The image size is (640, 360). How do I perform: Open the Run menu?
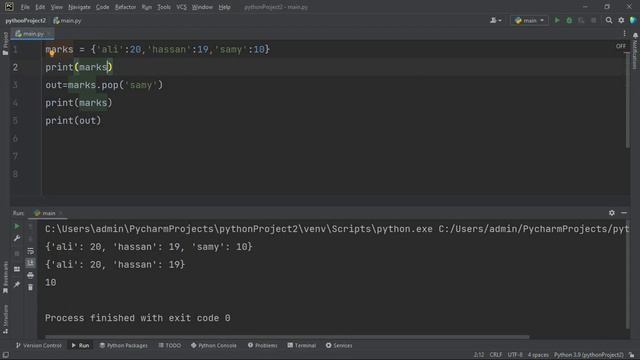(x=147, y=7)
